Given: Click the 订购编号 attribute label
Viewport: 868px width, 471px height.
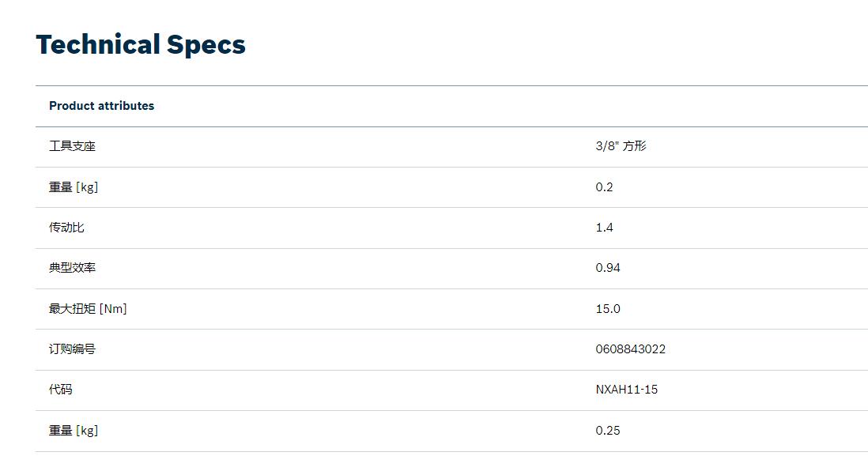Looking at the screenshot, I should pos(72,349).
